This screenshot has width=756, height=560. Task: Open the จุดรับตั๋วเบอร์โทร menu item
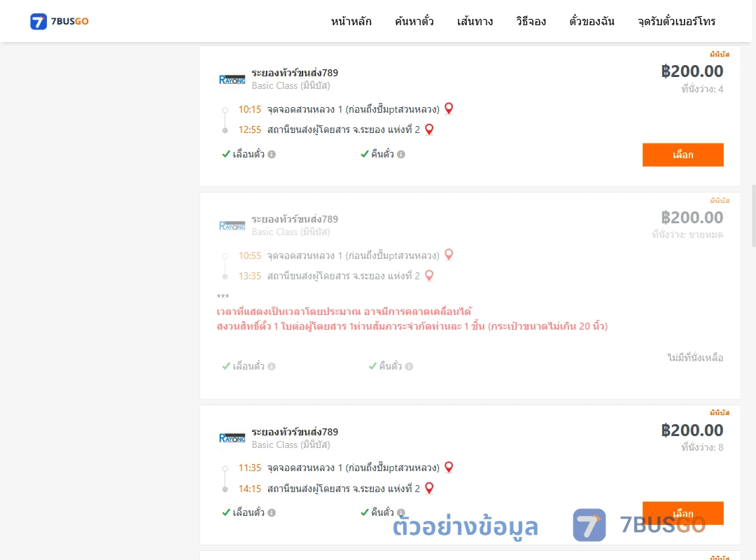pos(676,21)
